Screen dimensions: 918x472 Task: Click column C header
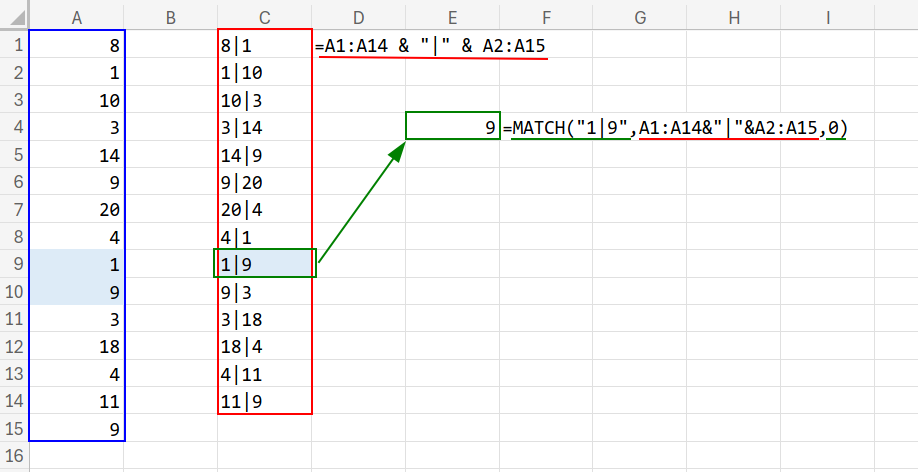[265, 15]
